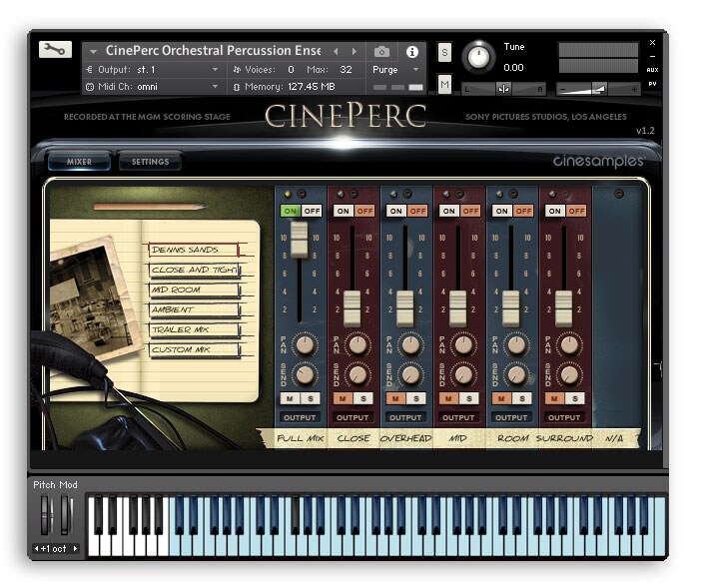Open the Midi Ch omni dropdown

[153, 87]
